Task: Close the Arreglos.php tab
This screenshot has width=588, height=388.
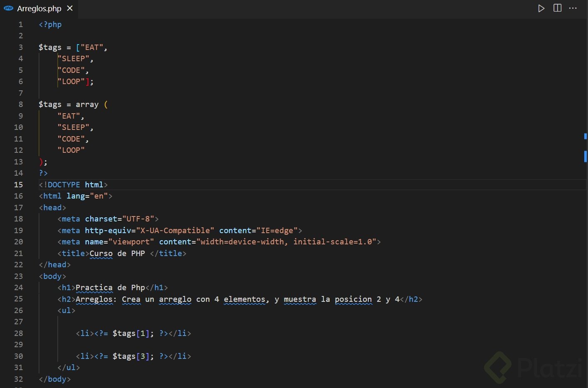Action: click(70, 8)
